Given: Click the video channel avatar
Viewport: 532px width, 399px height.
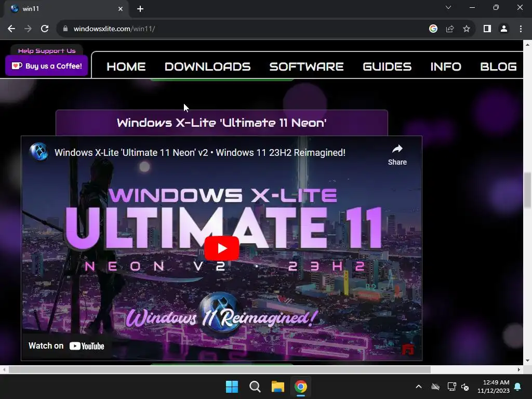Looking at the screenshot, I should pos(39,152).
